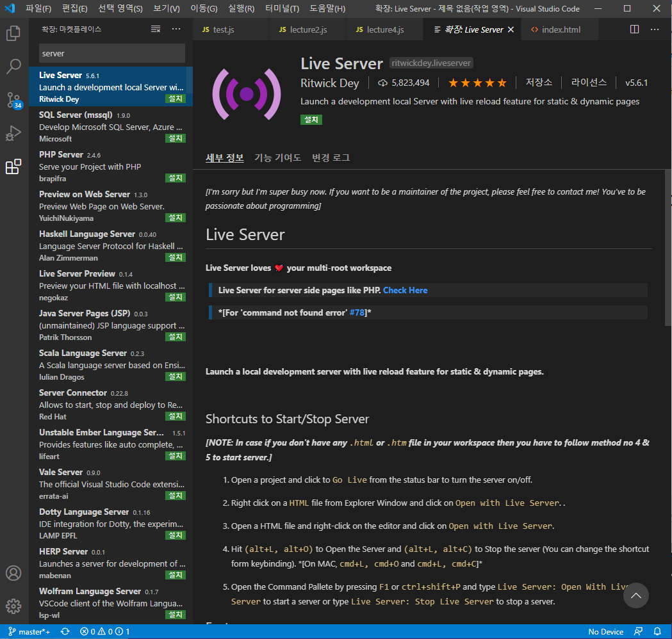Image resolution: width=672 pixels, height=639 pixels.
Task: Open the Search view in activity bar
Action: click(13, 67)
